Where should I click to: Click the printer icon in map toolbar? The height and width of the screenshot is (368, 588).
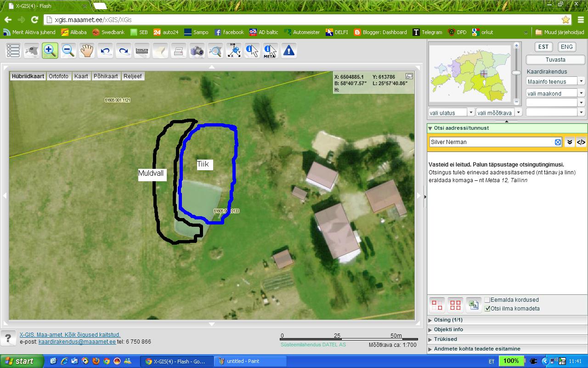[x=179, y=51]
